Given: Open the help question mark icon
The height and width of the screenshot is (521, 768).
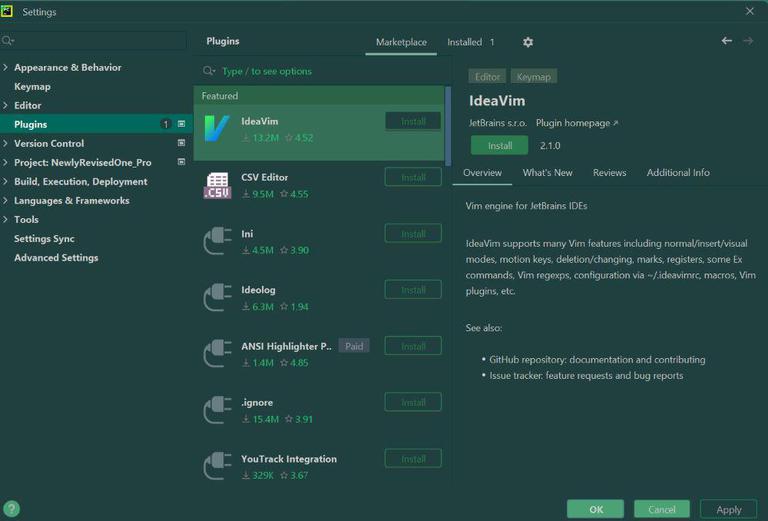Looking at the screenshot, I should [x=11, y=509].
